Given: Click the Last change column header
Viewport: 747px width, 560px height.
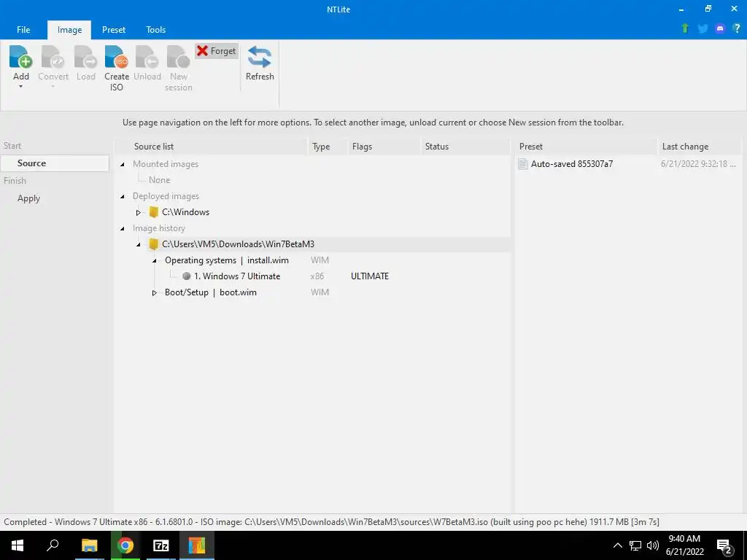Looking at the screenshot, I should pyautogui.click(x=700, y=146).
